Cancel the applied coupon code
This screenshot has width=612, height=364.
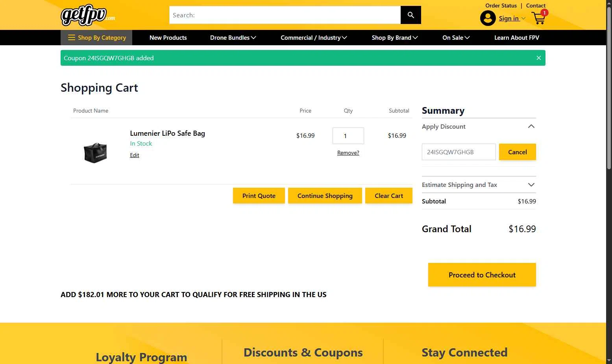pyautogui.click(x=518, y=152)
